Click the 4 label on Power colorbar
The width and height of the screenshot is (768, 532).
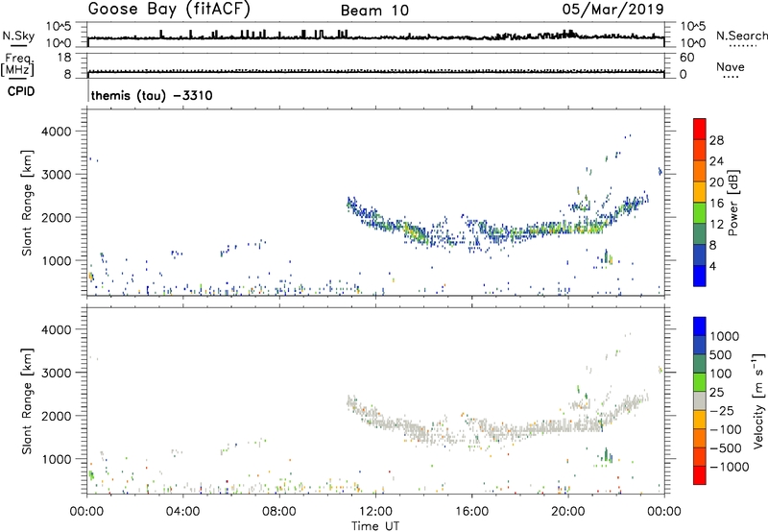tap(713, 266)
